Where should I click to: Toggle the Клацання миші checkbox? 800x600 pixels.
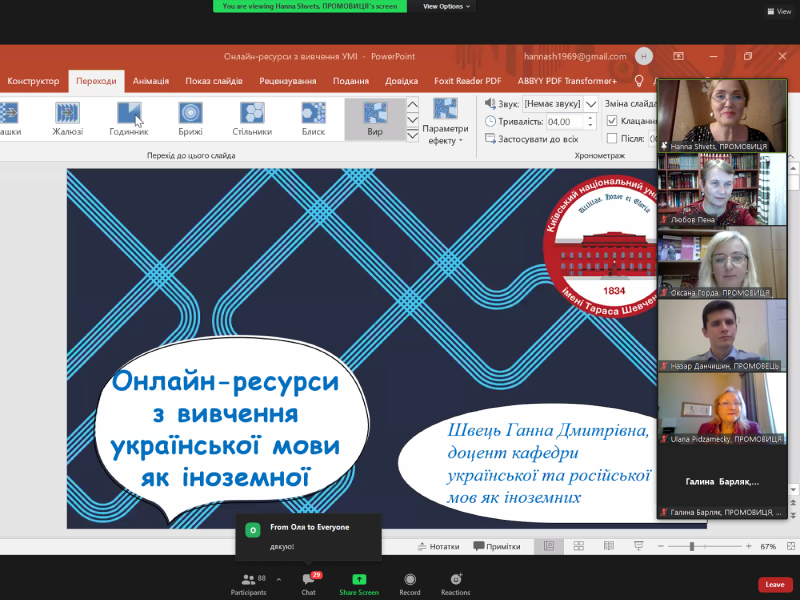[613, 121]
